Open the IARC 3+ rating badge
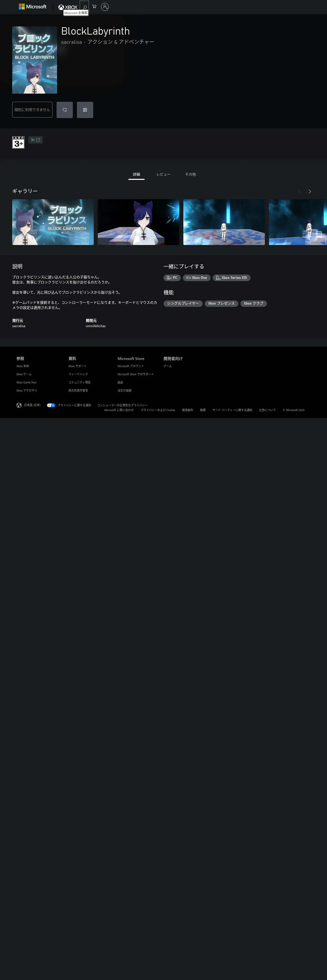Screen dimensions: 327x980 18,142
